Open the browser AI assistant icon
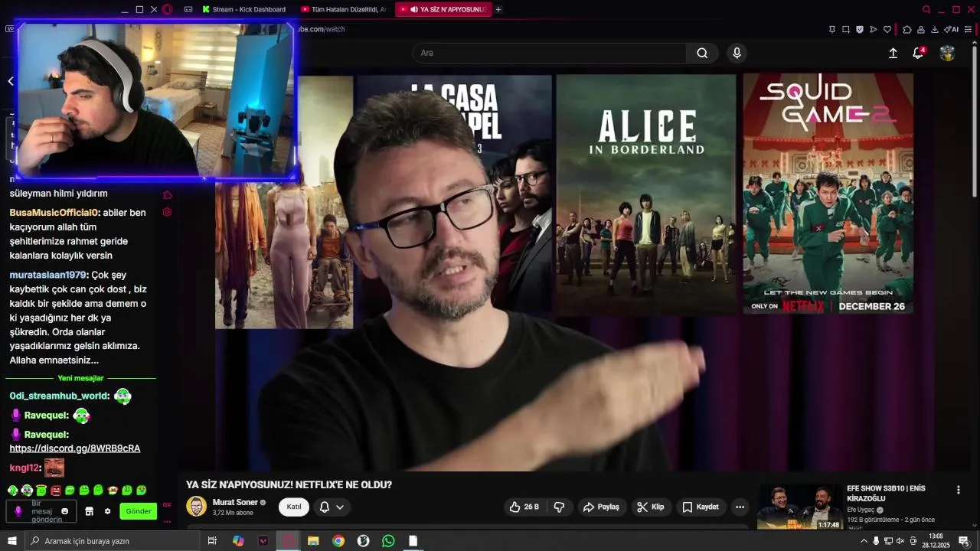 (951, 29)
